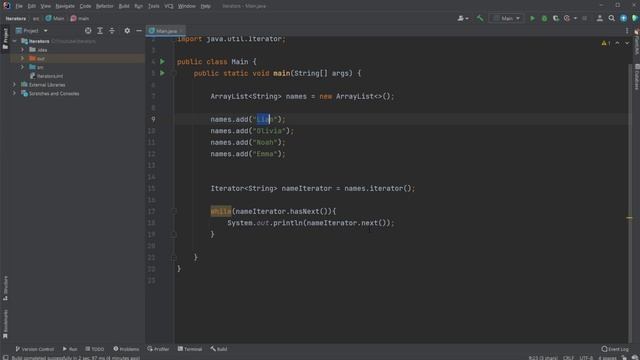640x360 pixels.
Task: Build project with the green hammer icon
Action: pyautogui.click(x=480, y=18)
